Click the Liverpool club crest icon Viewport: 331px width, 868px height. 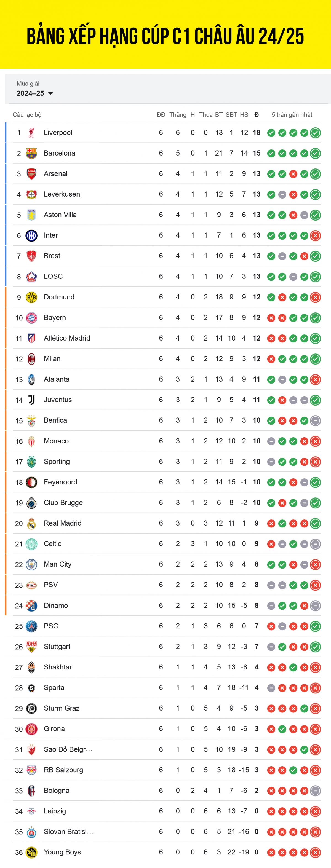point(31,133)
